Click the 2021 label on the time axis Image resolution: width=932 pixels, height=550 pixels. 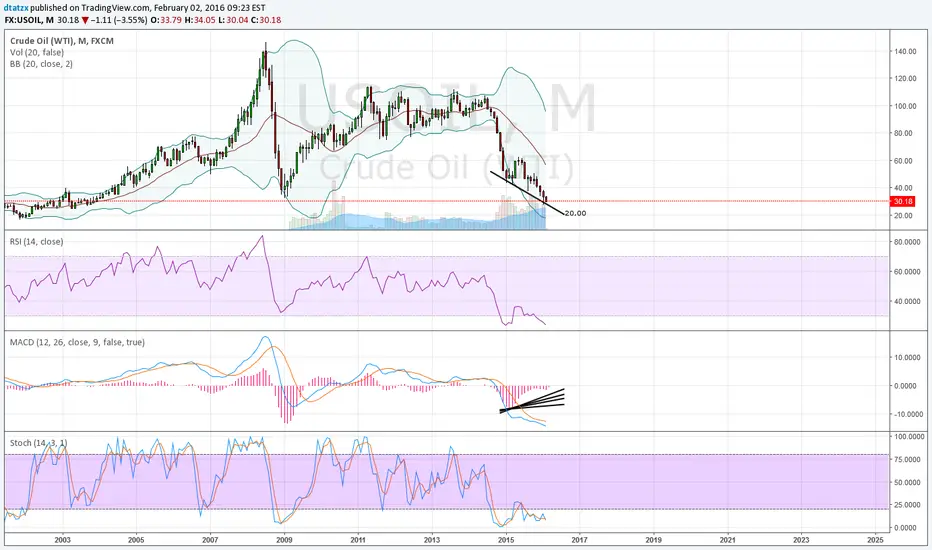(x=728, y=540)
